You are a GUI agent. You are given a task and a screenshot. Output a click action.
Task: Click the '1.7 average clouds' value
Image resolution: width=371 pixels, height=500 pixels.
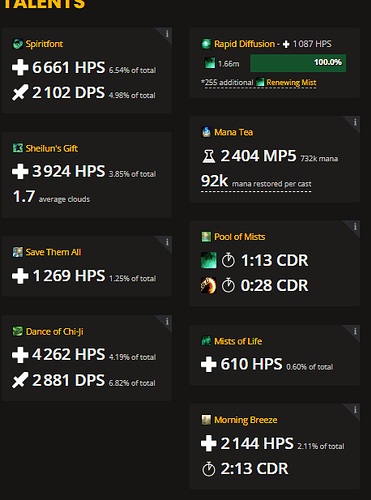(51, 197)
